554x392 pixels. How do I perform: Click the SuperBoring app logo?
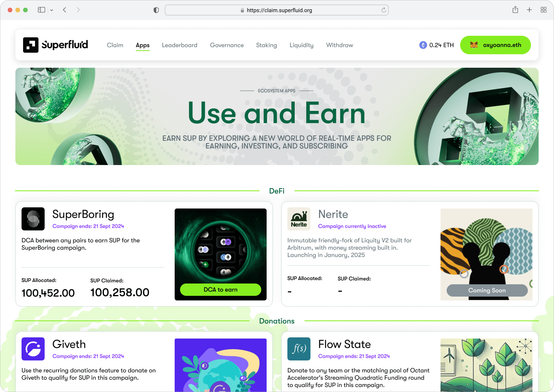(x=33, y=219)
